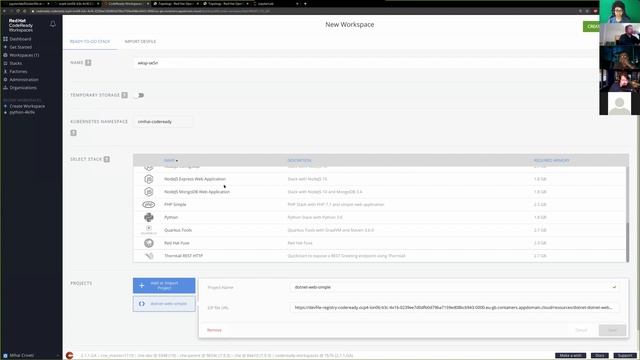Click the Python stack description text
640x360 pixels.
pos(315,218)
